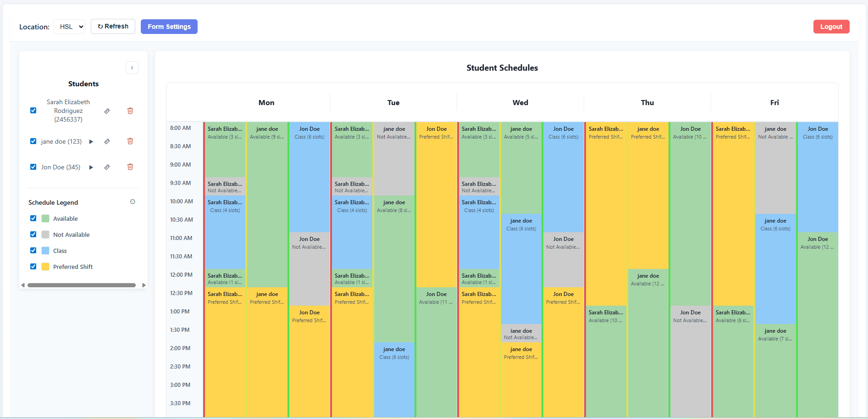Disable the Available legend checkbox
This screenshot has height=419, width=868.
click(33, 218)
